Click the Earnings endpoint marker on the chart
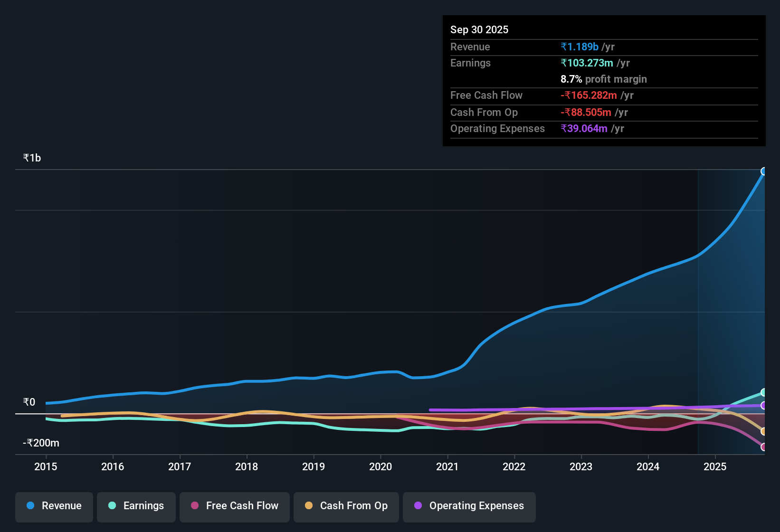 click(x=764, y=392)
